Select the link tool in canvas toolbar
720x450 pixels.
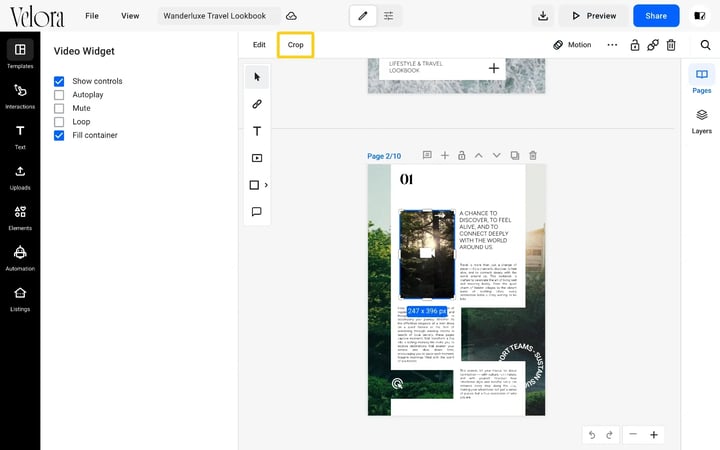tap(257, 104)
